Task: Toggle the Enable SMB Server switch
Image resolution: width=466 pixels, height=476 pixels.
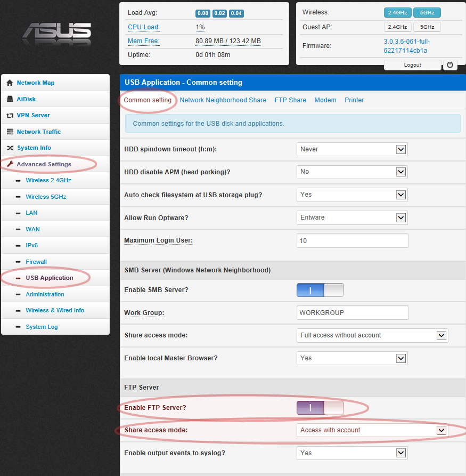Action: [x=320, y=290]
